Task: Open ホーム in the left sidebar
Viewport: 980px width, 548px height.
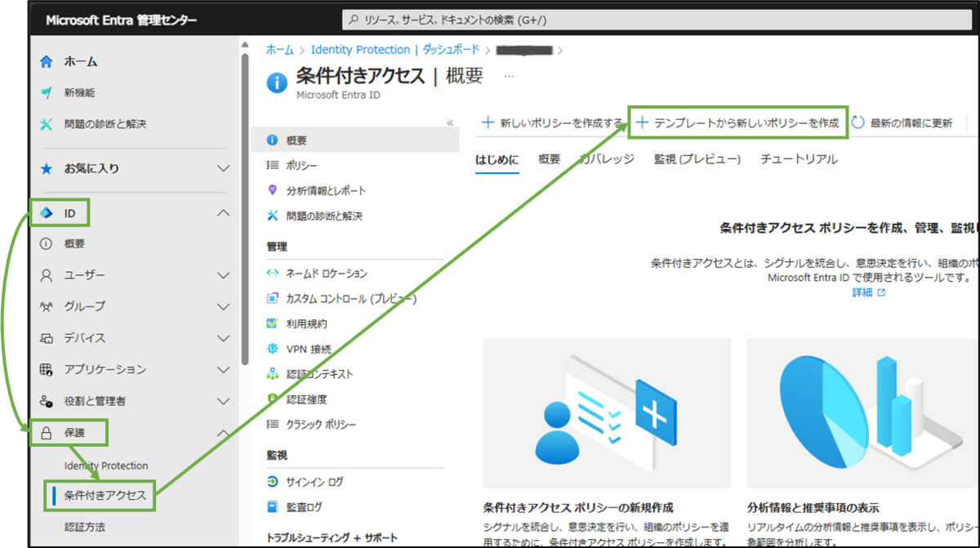Action: point(81,61)
